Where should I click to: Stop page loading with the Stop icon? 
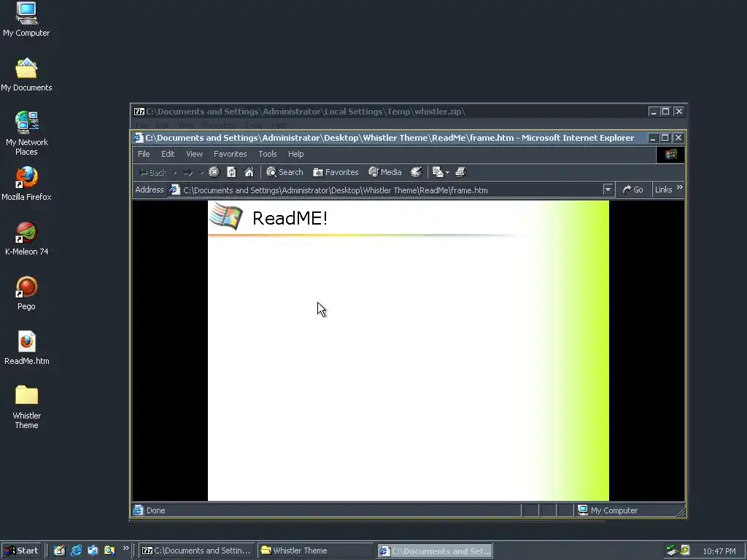tap(214, 172)
